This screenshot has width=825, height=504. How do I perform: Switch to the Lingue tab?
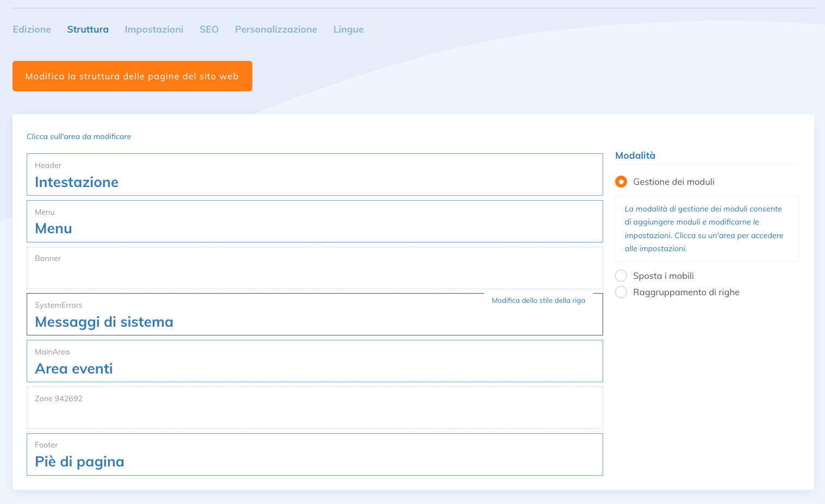coord(348,29)
